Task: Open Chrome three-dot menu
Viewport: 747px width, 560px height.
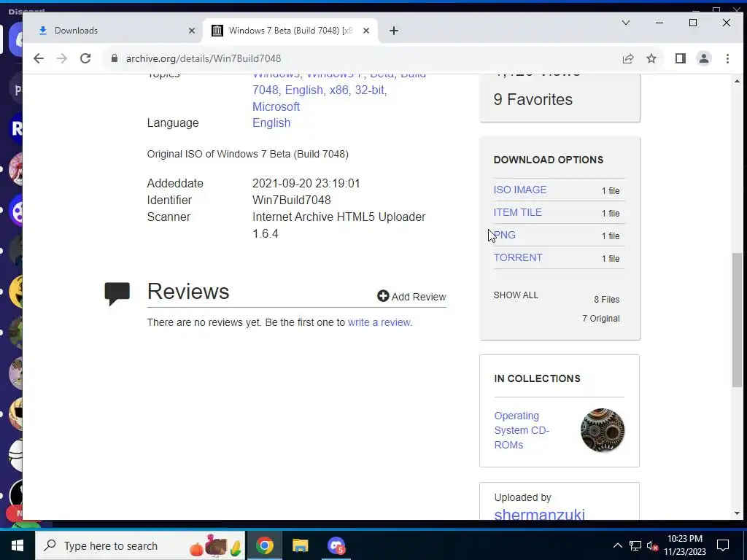Action: point(727,58)
